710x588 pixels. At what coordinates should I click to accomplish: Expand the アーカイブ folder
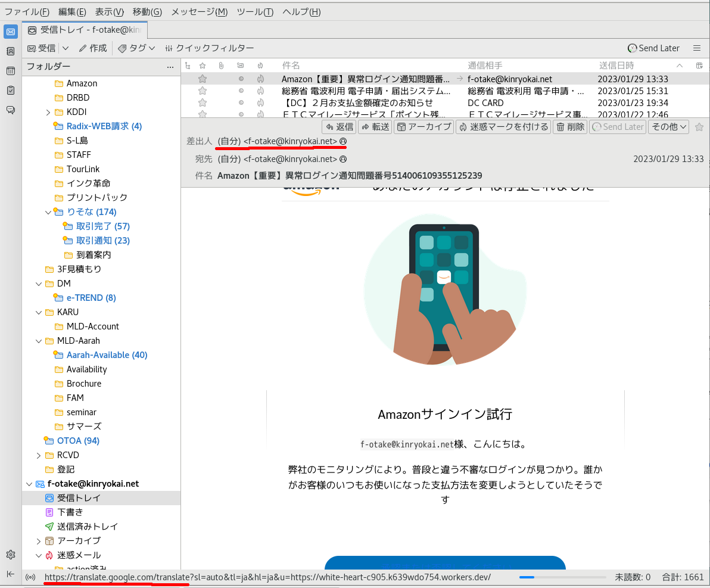coord(39,542)
